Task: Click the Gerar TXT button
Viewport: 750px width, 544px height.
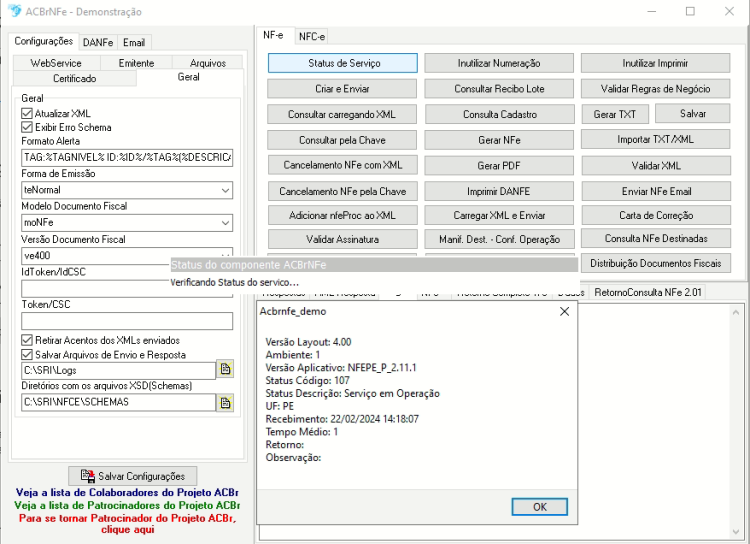Action: [x=615, y=115]
